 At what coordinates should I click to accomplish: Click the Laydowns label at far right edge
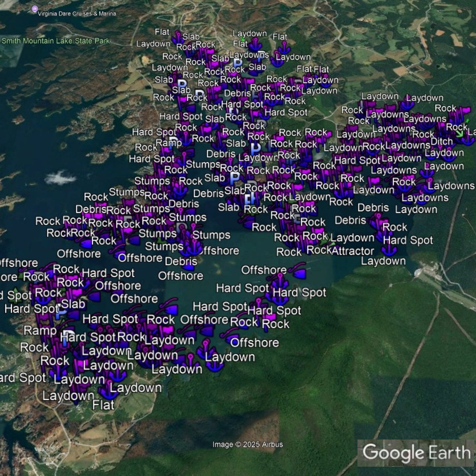(451, 186)
